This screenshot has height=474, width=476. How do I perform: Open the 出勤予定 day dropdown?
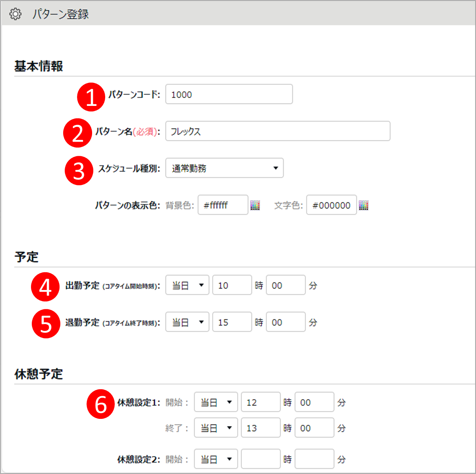(187, 285)
